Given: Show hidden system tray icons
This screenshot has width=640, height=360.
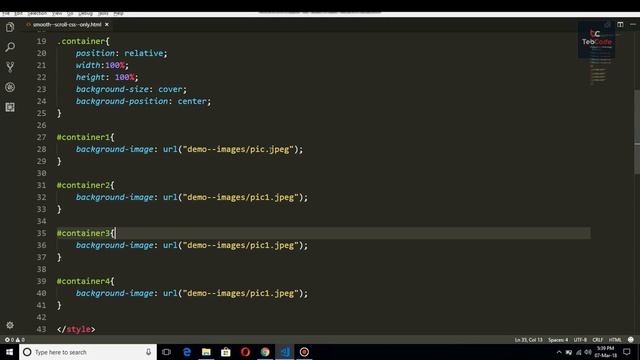Looking at the screenshot, I should pyautogui.click(x=559, y=352).
